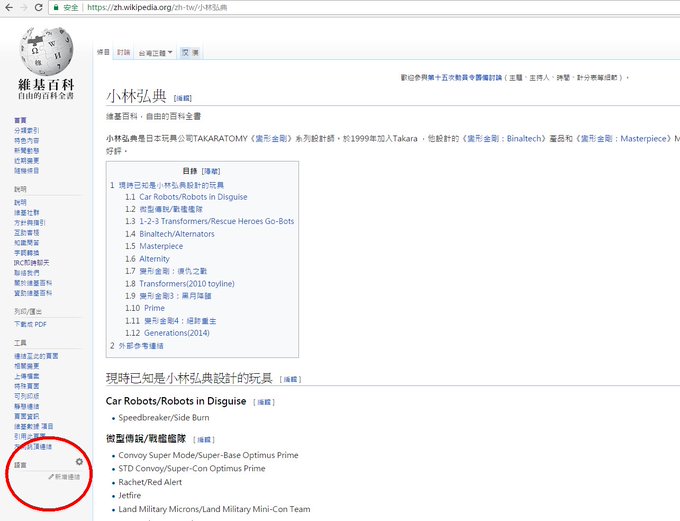Click the text Jetfire in list
The image size is (680, 521).
(x=130, y=495)
